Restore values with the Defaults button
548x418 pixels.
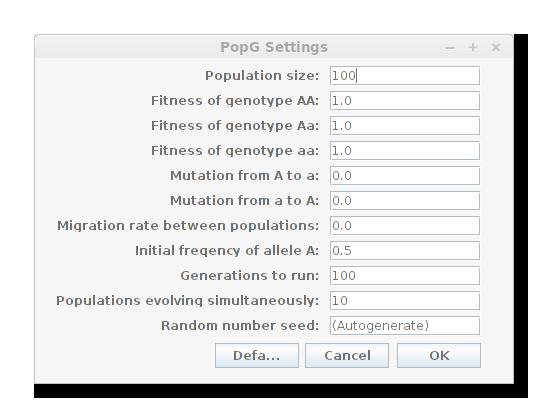pyautogui.click(x=257, y=355)
